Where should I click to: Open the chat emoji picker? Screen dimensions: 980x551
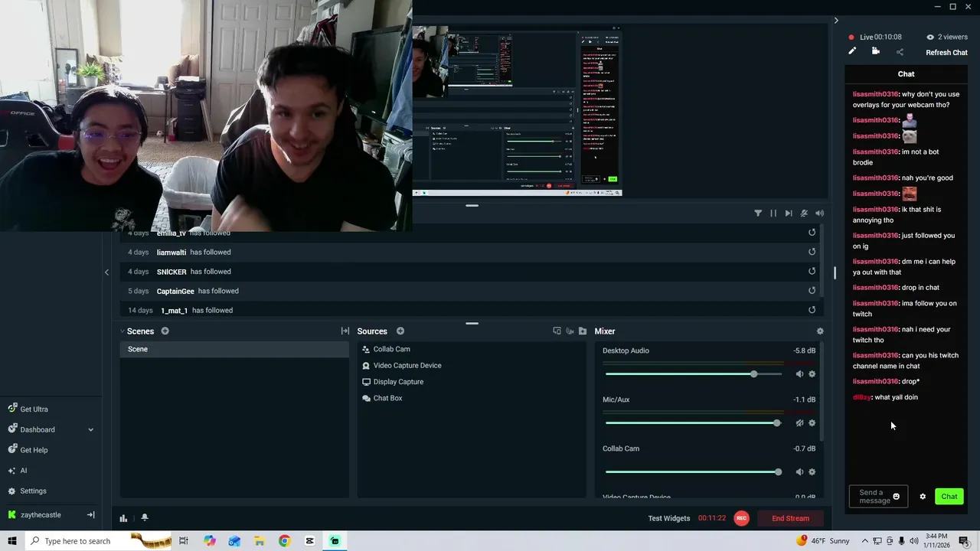point(897,497)
